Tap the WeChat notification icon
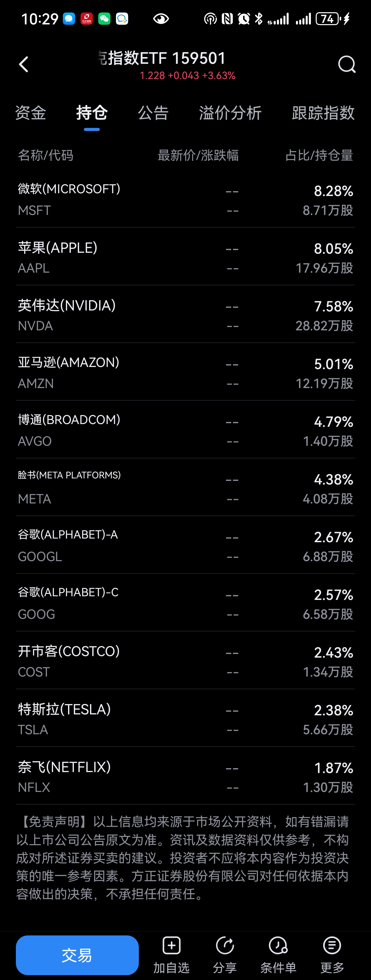 [104, 19]
